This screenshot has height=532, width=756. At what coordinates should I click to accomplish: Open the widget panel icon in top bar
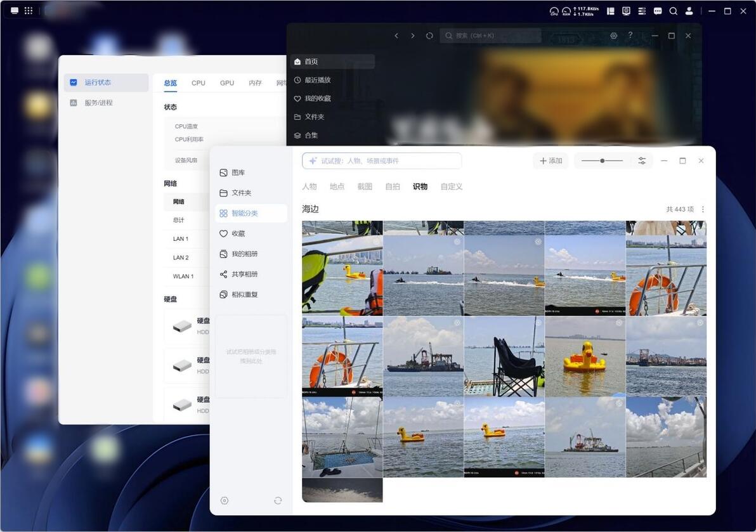610,11
